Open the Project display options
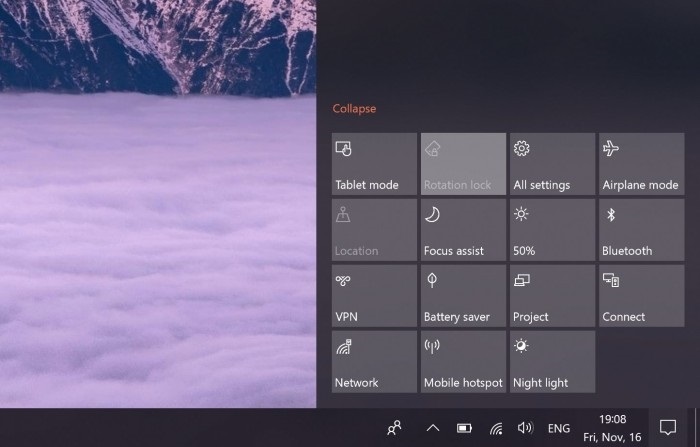The width and height of the screenshot is (700, 447). point(552,296)
